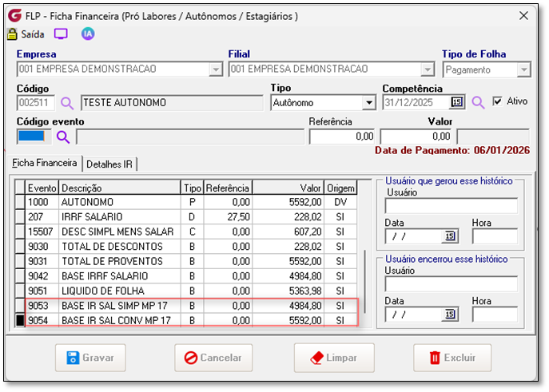Click Hora field under generated history
549x392 pixels.
[x=495, y=236]
